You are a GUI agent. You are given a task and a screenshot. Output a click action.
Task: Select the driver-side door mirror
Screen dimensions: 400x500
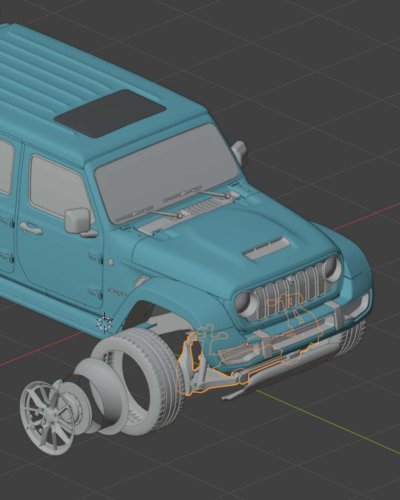[78, 221]
